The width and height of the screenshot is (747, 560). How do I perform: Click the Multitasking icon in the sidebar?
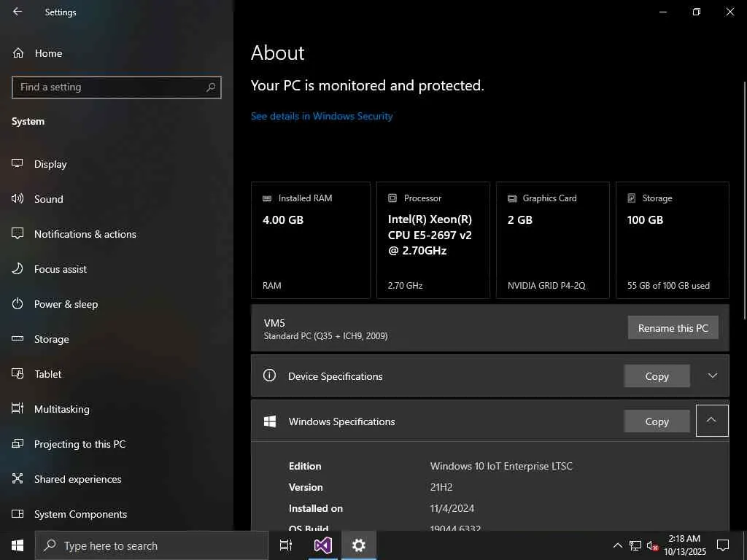click(18, 408)
